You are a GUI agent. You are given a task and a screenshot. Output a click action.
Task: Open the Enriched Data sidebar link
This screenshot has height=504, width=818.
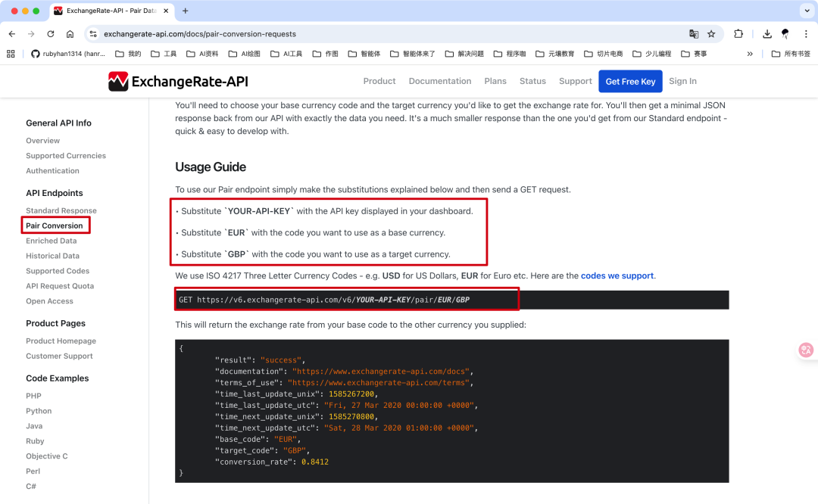coord(52,241)
